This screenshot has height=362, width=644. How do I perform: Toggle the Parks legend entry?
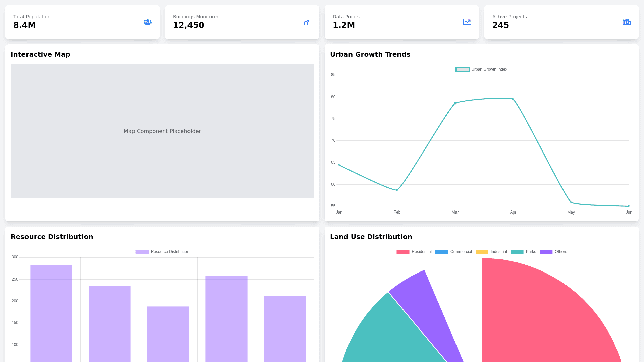click(x=523, y=252)
